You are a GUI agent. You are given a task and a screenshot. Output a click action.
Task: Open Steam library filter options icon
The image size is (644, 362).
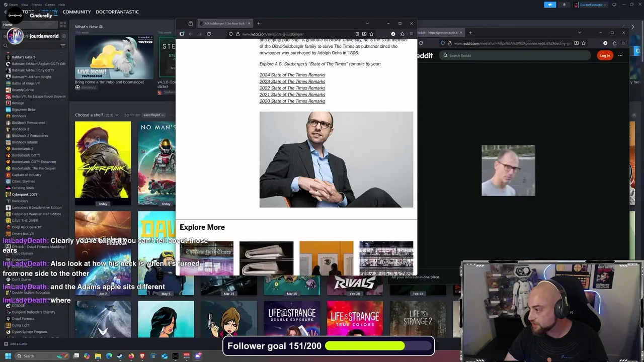pos(63,46)
